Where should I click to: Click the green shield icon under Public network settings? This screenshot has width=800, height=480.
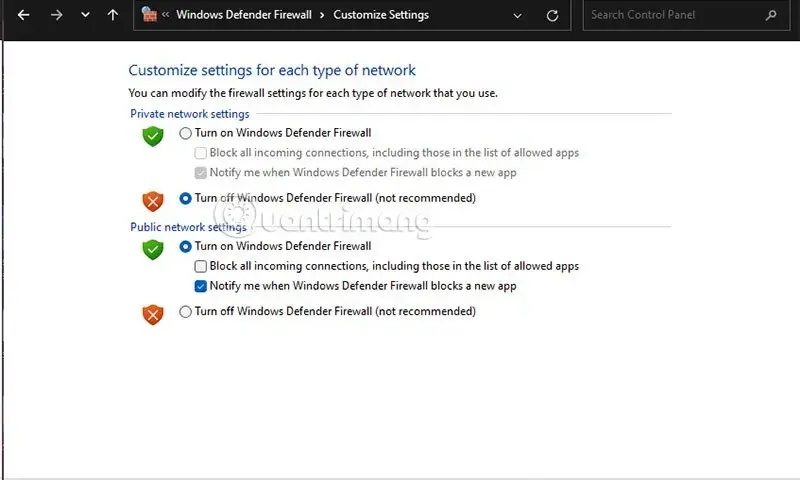[153, 249]
